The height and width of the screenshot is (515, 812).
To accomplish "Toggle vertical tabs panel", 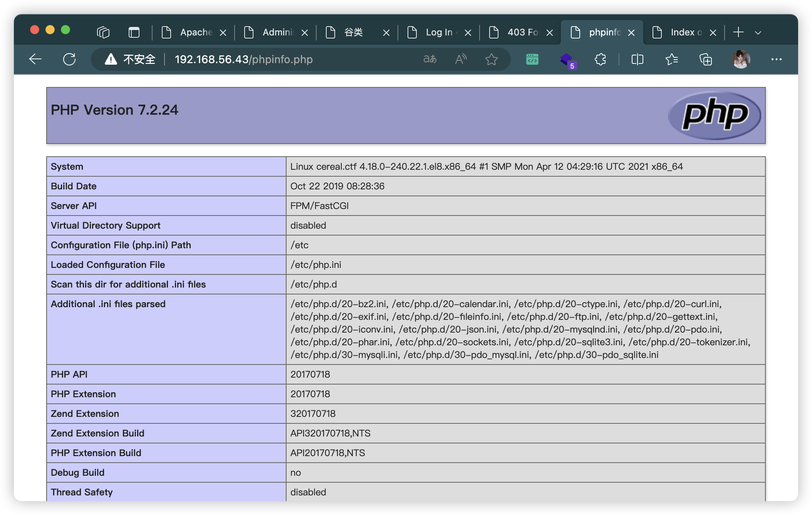I will pyautogui.click(x=134, y=32).
